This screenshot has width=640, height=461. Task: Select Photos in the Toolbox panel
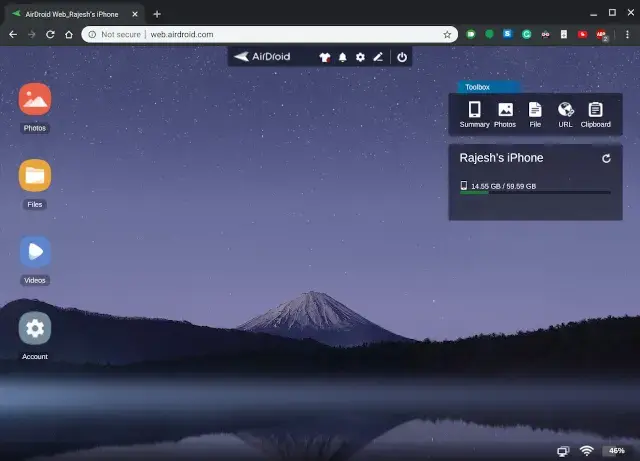coord(505,115)
